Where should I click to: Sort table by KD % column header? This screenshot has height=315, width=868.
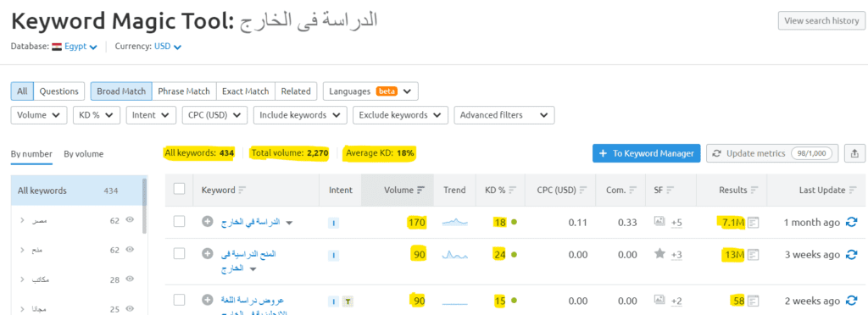click(x=500, y=191)
